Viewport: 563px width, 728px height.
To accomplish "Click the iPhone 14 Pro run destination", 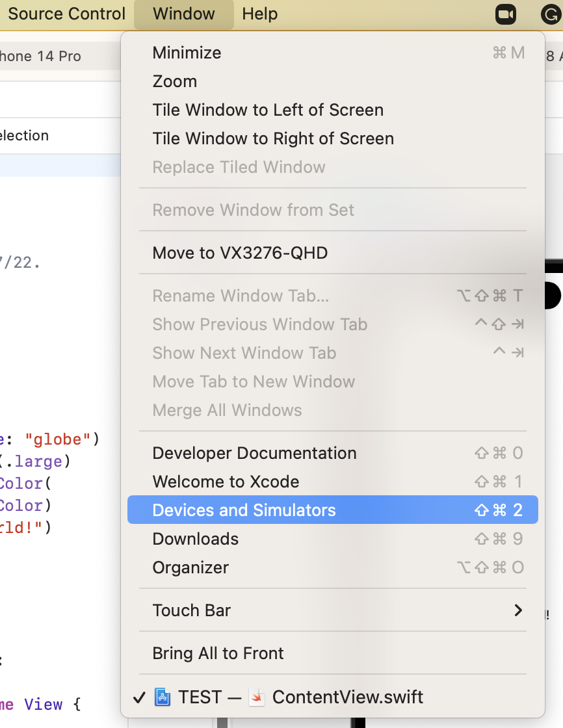I will point(40,56).
